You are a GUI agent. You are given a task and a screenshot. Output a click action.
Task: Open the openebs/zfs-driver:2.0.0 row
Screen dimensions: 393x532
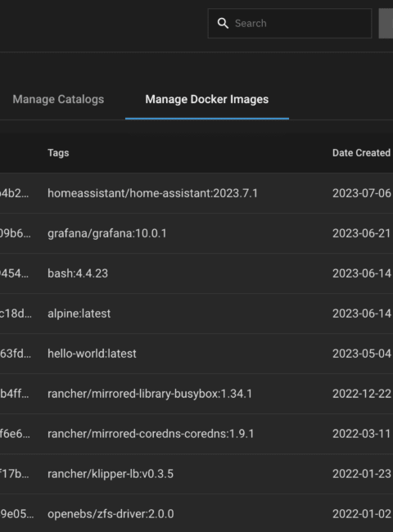point(196,514)
